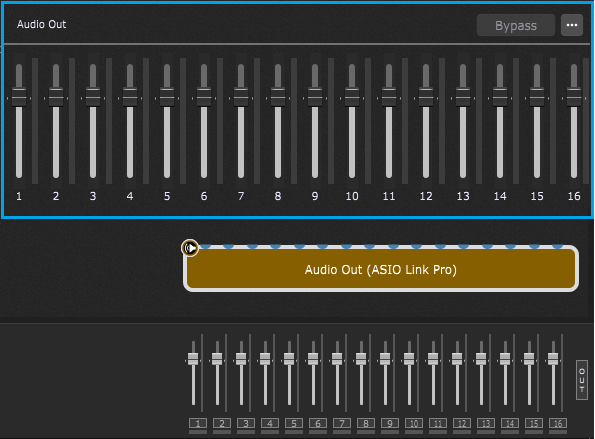Click the last blue input pin on Audio Out block
Image resolution: width=595 pixels, height=439 pixels.
[557, 246]
